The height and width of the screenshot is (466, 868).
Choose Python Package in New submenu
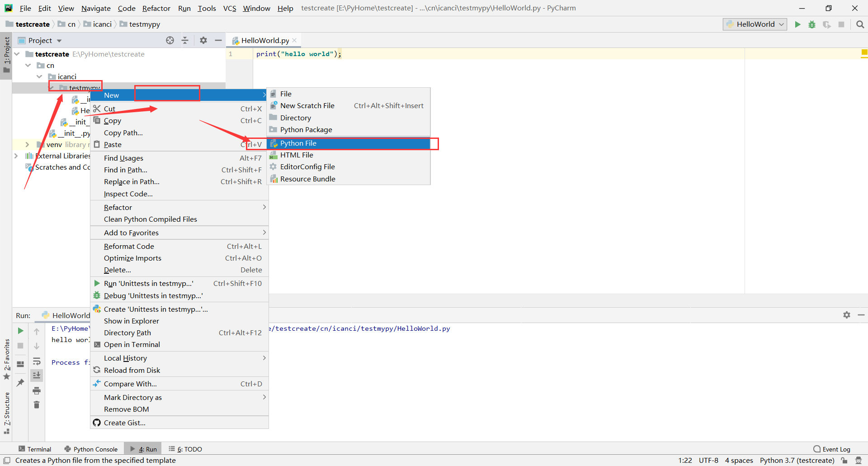pyautogui.click(x=349, y=129)
